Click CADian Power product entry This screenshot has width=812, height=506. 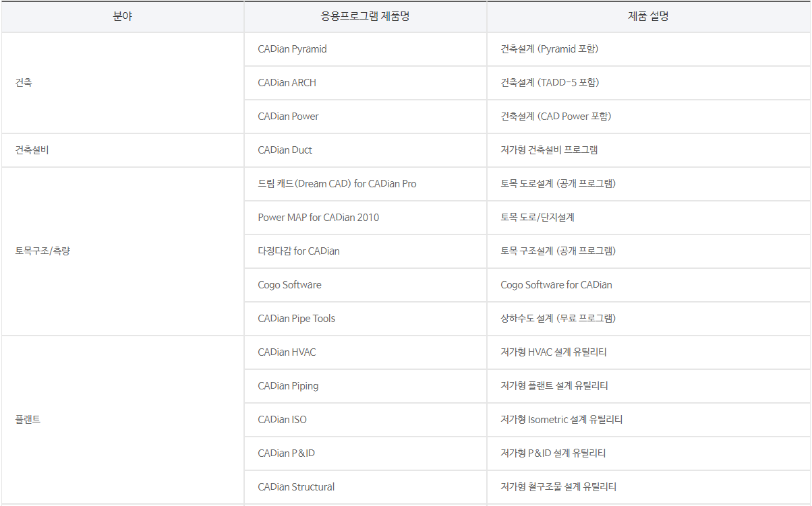[x=288, y=117]
